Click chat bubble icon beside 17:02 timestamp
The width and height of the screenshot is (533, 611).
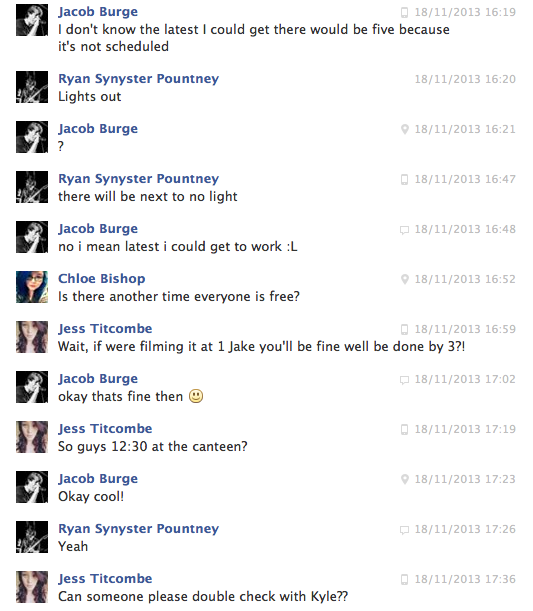(x=404, y=380)
